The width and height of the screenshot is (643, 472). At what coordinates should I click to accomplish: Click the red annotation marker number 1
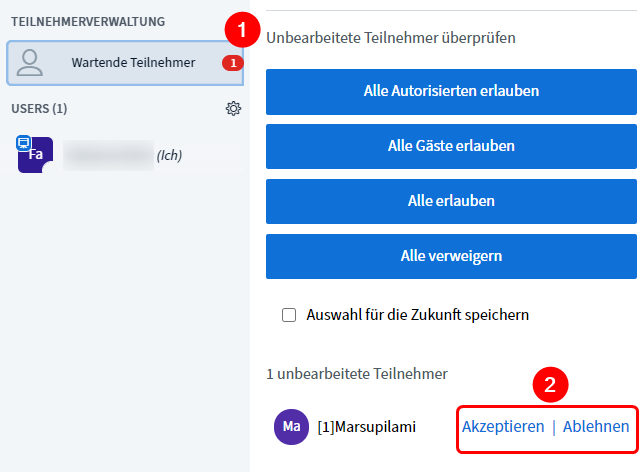pos(237,30)
